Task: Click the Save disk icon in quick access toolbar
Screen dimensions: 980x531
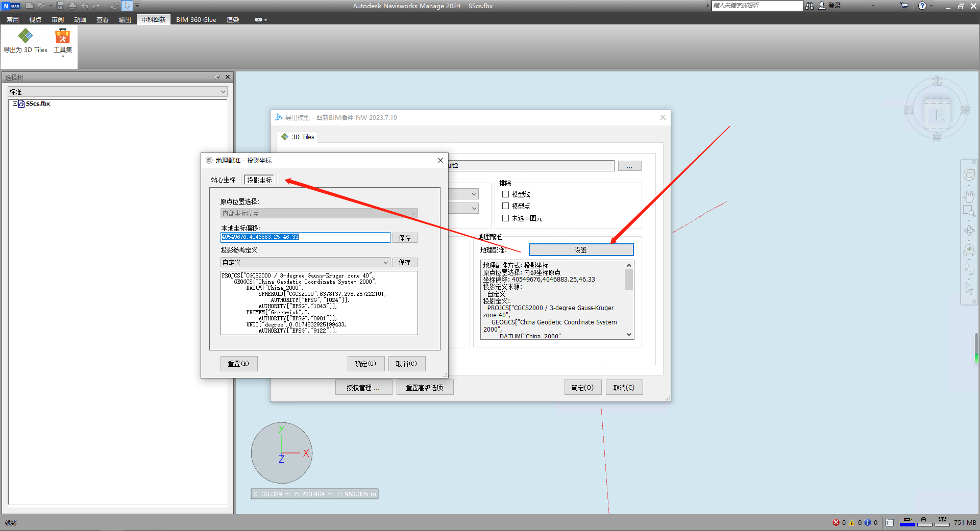Action: 60,6
